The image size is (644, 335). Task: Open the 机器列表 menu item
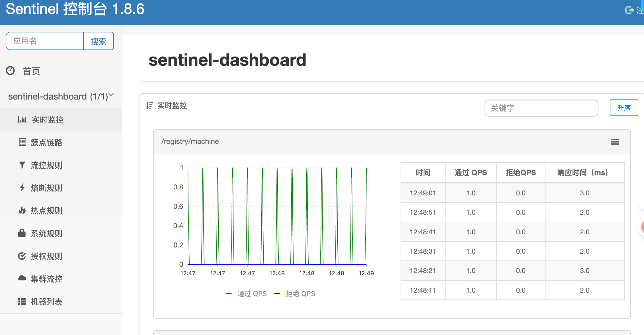coord(61,302)
